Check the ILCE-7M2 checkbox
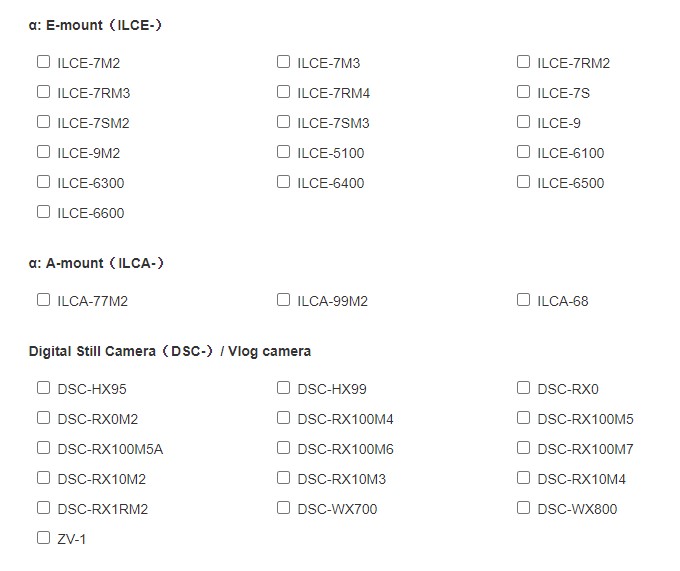Image resolution: width=680 pixels, height=571 pixels. (x=43, y=62)
